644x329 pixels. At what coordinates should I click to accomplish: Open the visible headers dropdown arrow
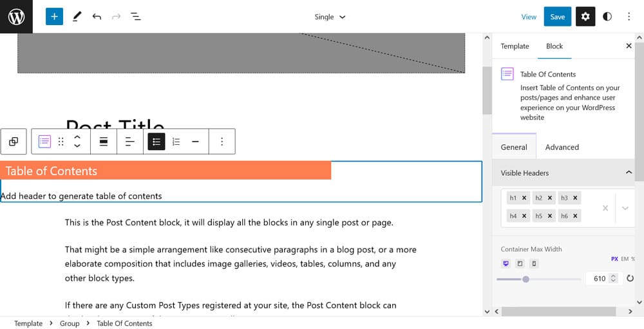[x=625, y=208]
